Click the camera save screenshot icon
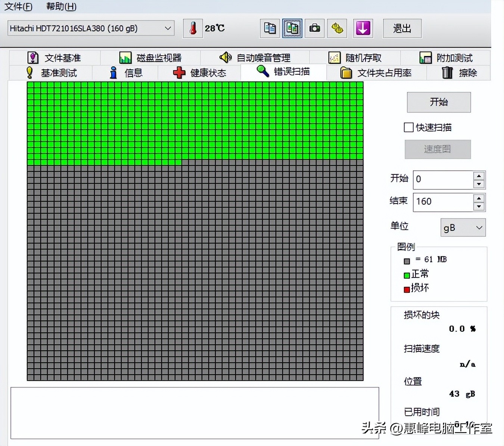The height and width of the screenshot is (446, 504). point(314,28)
